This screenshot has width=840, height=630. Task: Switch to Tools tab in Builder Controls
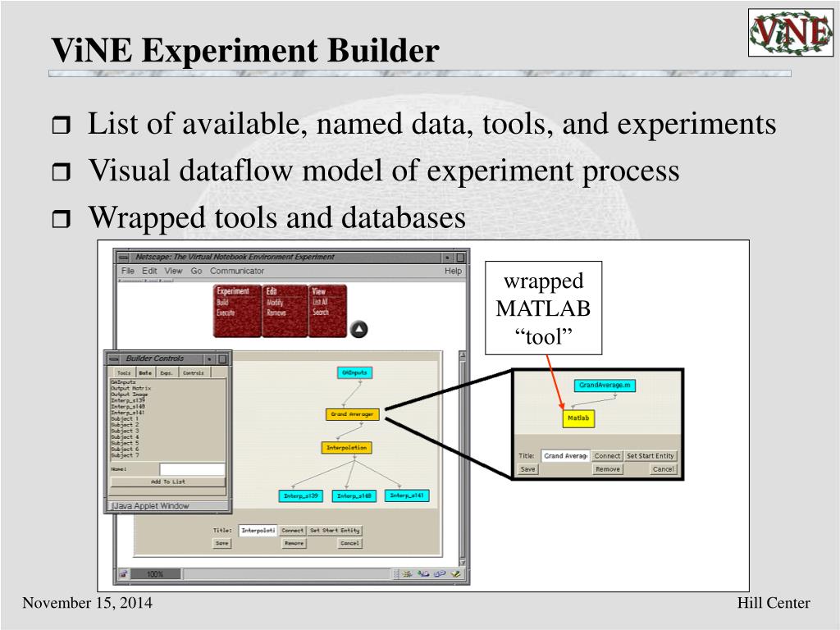(124, 373)
